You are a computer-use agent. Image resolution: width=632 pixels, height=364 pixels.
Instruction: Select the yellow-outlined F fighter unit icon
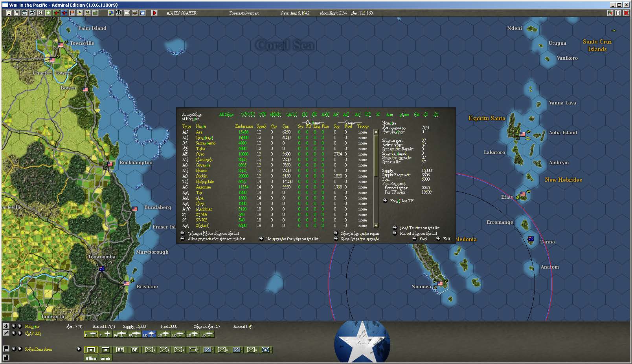(x=91, y=335)
